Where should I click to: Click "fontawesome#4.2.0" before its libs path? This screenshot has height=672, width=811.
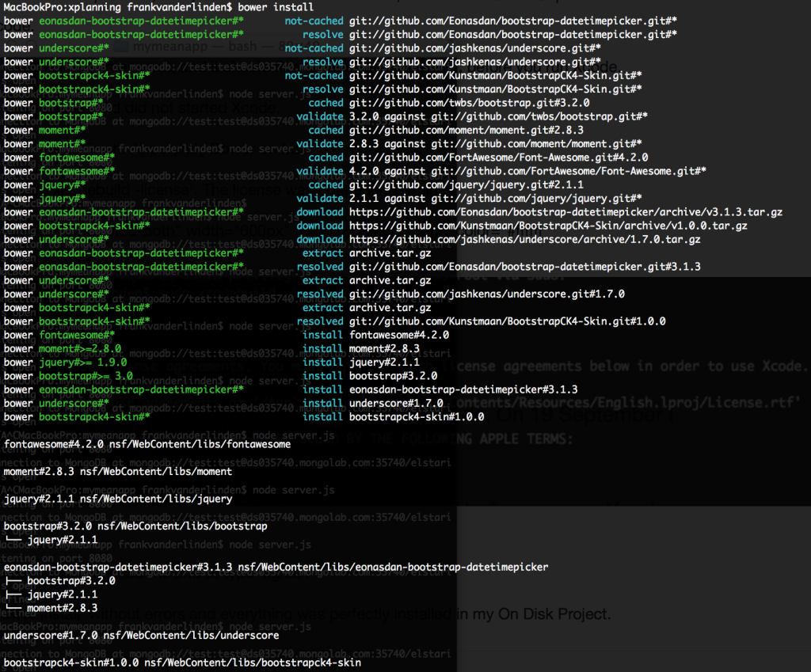tap(54, 445)
